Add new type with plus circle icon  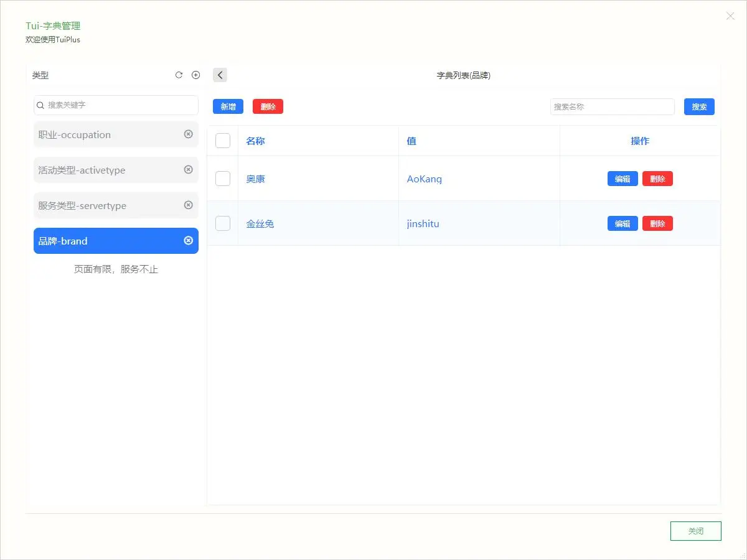tap(195, 75)
